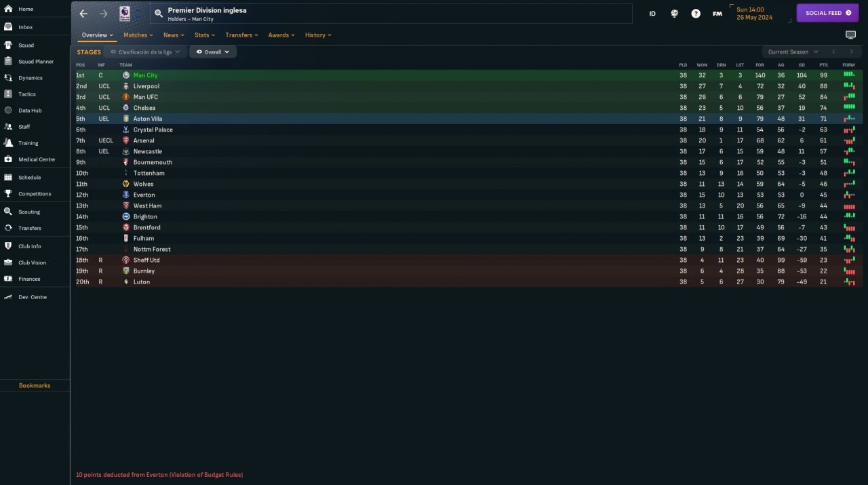
Task: Sort table by POS column header
Action: pos(81,65)
